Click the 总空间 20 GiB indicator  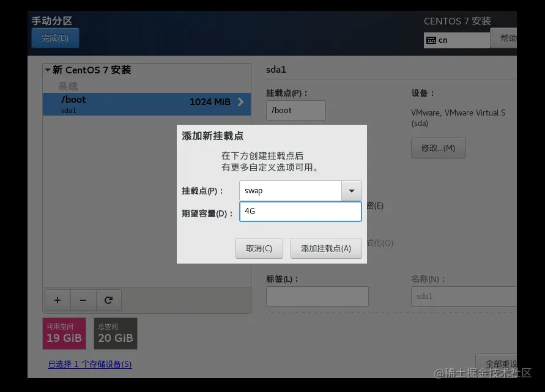point(116,333)
